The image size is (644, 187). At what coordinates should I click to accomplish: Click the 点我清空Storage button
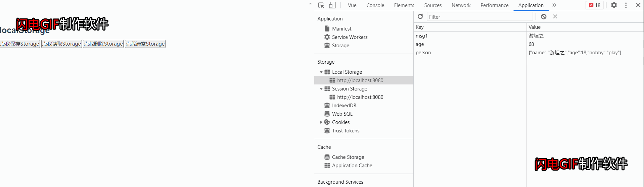(x=145, y=44)
